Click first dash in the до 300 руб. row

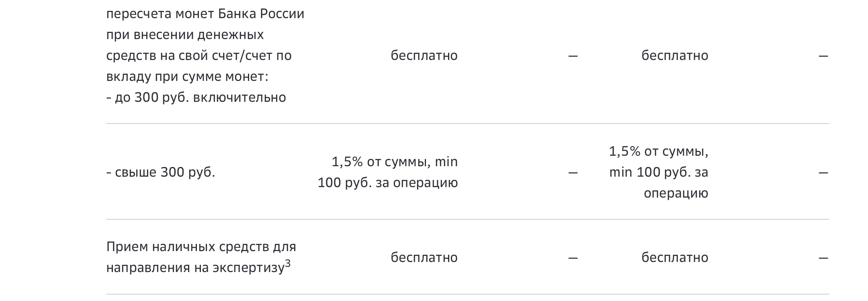coord(573,56)
